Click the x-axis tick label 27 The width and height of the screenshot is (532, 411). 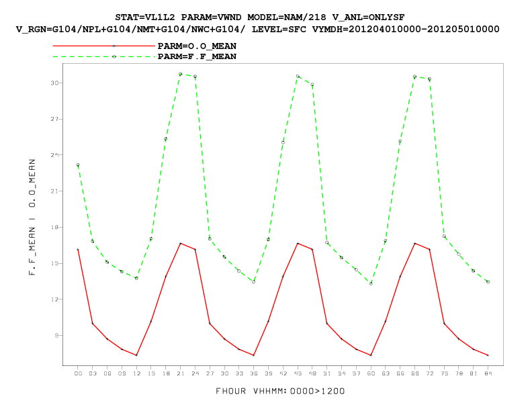click(x=210, y=373)
